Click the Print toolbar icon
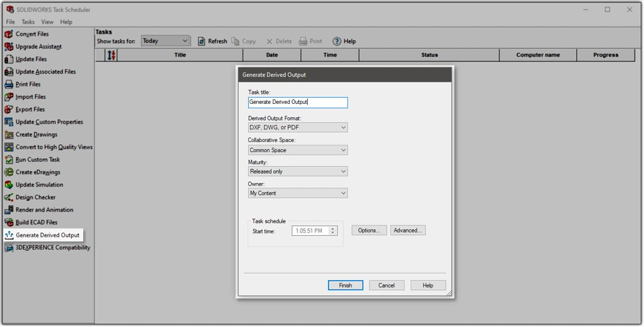644x327 pixels. coord(303,41)
